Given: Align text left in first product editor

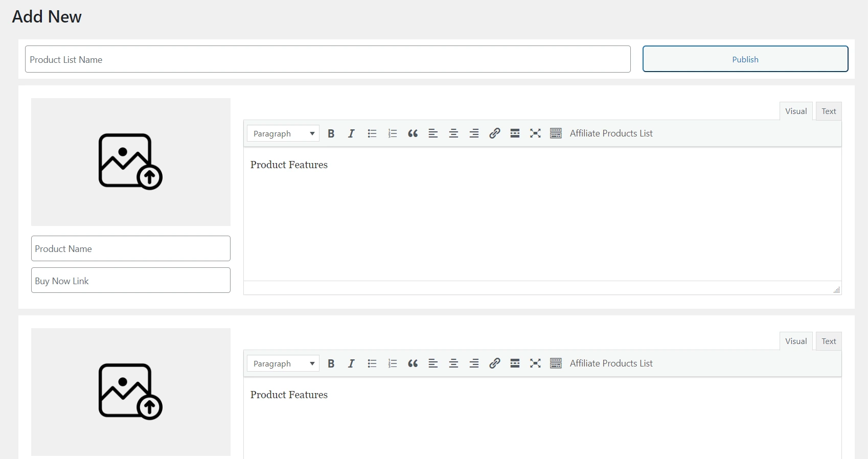Looking at the screenshot, I should coord(433,133).
